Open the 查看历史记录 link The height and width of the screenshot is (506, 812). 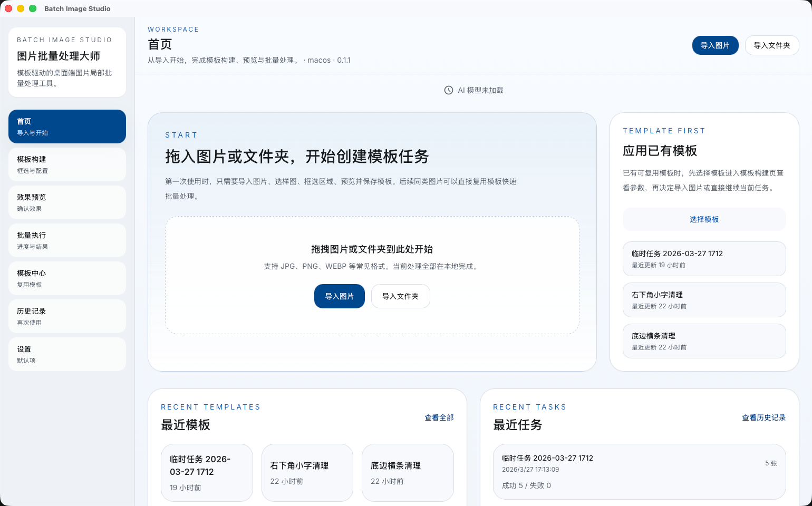click(763, 417)
